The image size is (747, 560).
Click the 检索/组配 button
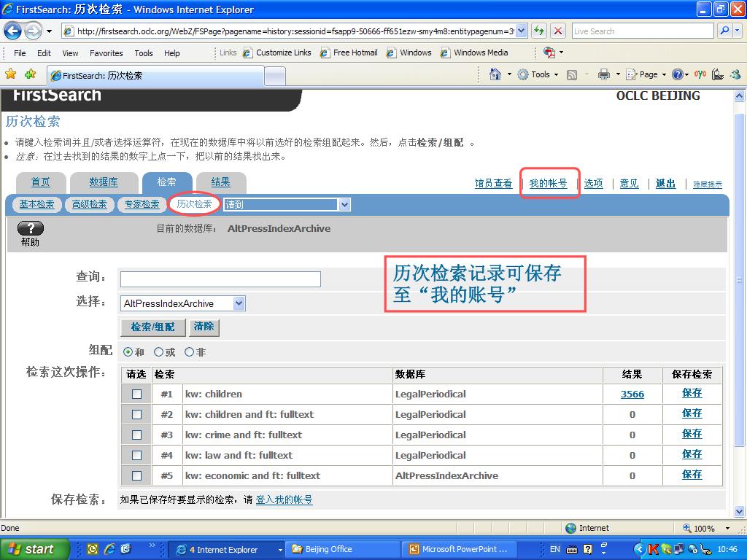[152, 327]
